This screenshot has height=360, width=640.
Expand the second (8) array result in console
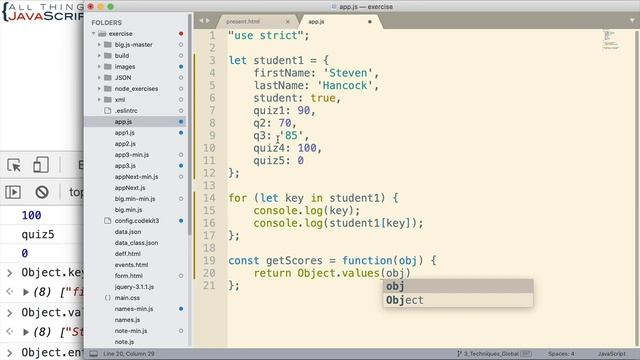pos(25,332)
